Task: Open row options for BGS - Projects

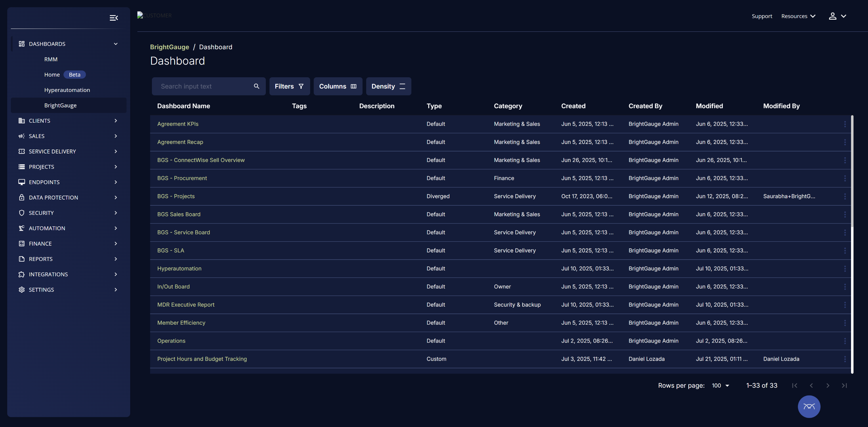Action: (845, 196)
